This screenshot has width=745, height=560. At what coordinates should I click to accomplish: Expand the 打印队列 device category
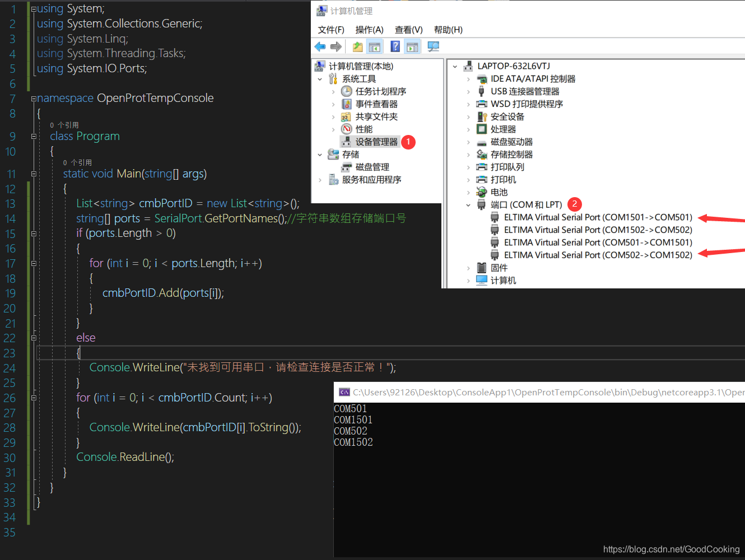pyautogui.click(x=468, y=167)
